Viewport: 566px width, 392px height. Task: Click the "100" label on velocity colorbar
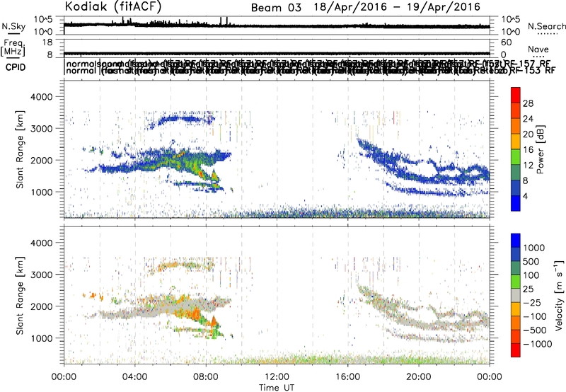[x=531, y=275]
